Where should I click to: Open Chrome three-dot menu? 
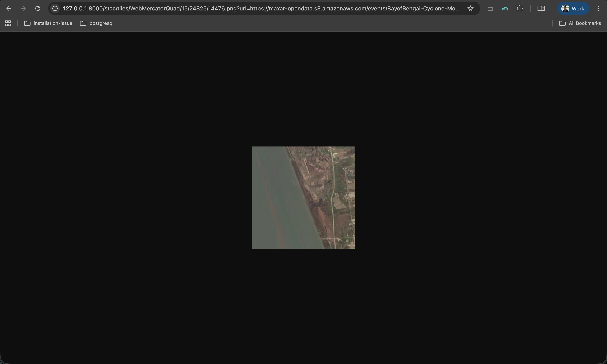[x=598, y=9]
